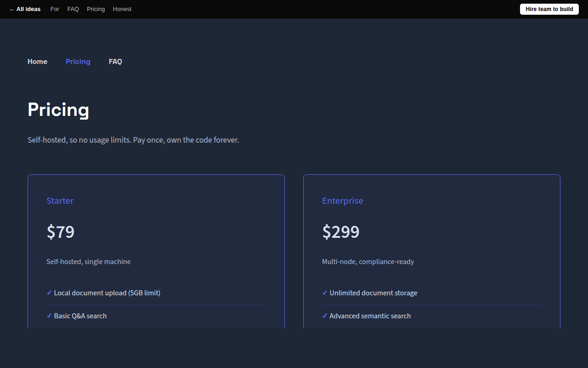Screen dimensions: 588x368
Task: Select the FAQ nav tab below header
Action: tap(115, 62)
